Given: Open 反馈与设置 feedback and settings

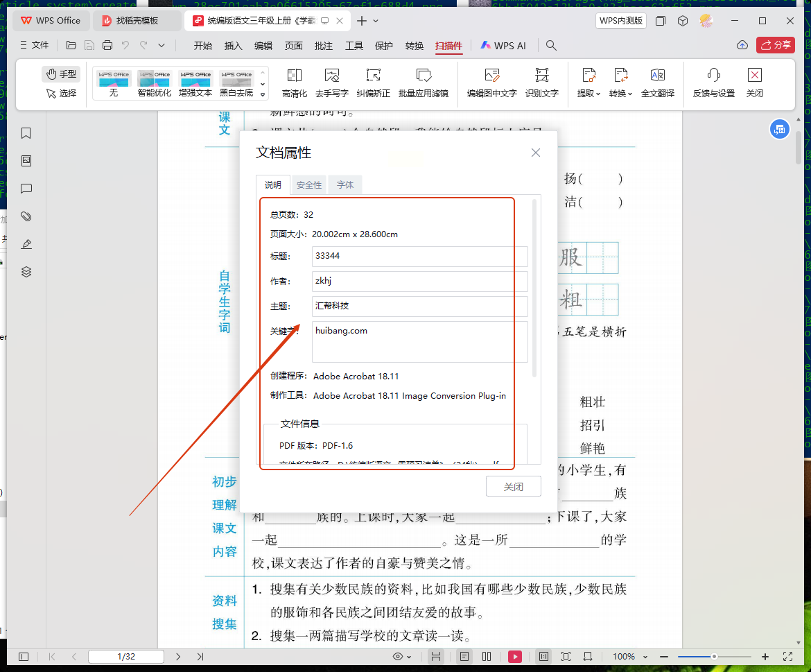Looking at the screenshot, I should point(714,83).
